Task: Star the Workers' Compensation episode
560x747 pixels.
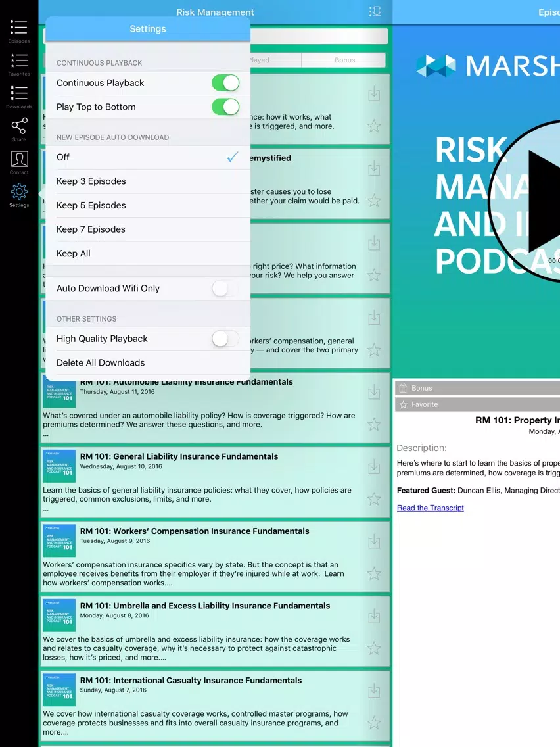Action: pyautogui.click(x=374, y=573)
